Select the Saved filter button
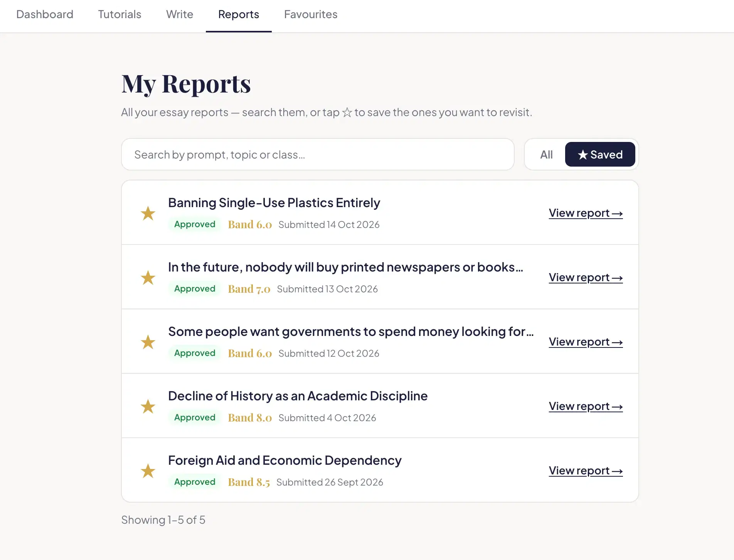Image resolution: width=734 pixels, height=560 pixels. point(600,155)
